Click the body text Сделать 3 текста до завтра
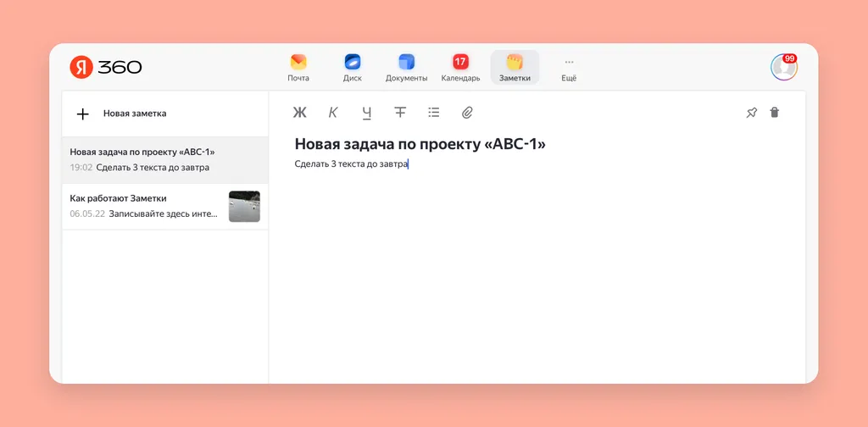This screenshot has height=427, width=868. pos(351,164)
